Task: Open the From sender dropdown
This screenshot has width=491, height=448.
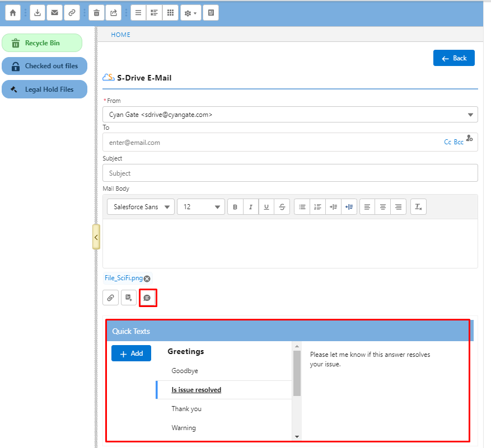Action: (x=290, y=115)
